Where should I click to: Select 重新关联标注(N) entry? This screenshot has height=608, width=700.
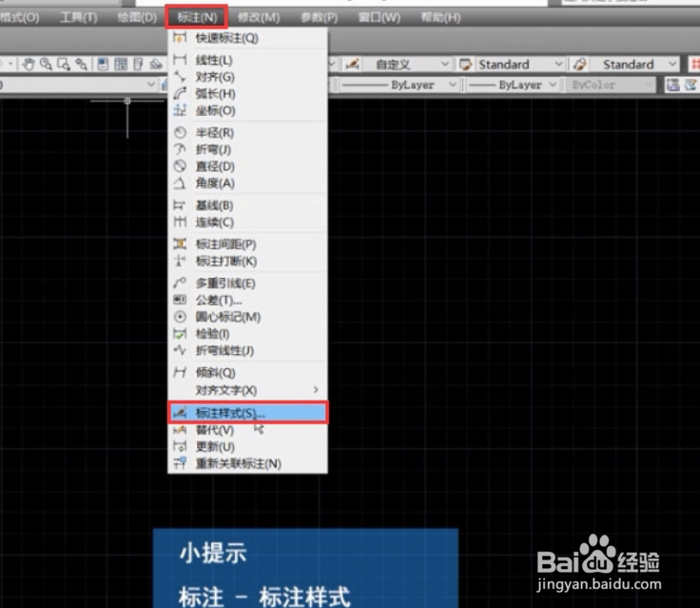tap(248, 463)
